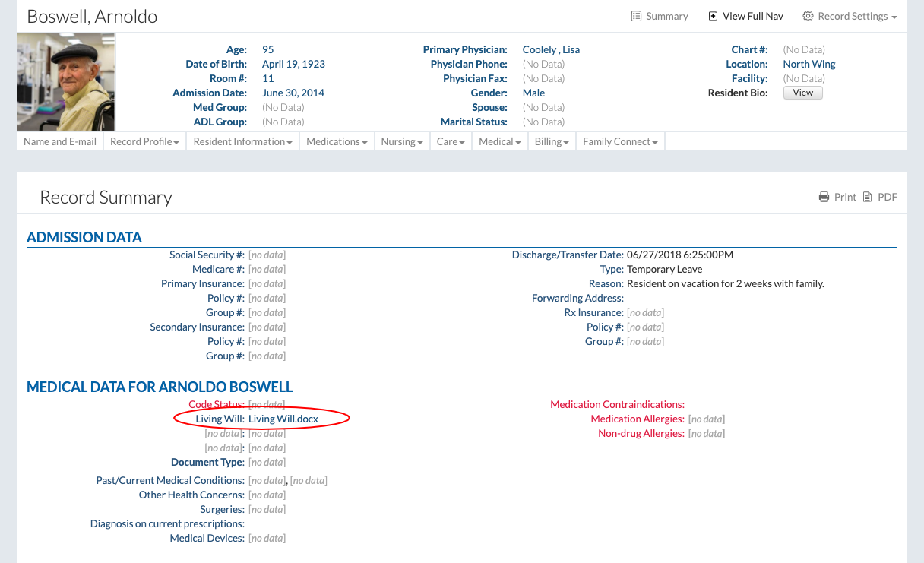Click the Summary list icon
924x563 pixels.
click(x=637, y=16)
